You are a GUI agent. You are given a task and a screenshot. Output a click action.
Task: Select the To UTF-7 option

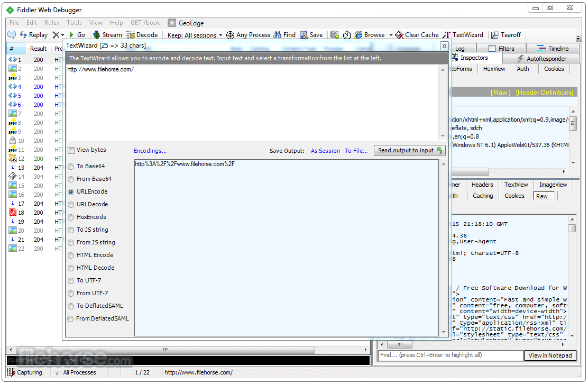click(71, 281)
